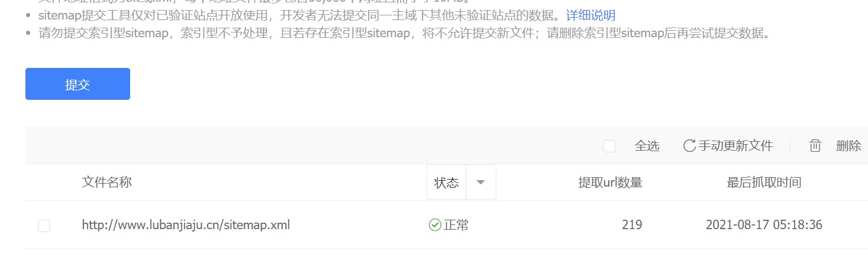This screenshot has height=264, width=868.
Task: Click the 删除 text label
Action: tap(848, 146)
